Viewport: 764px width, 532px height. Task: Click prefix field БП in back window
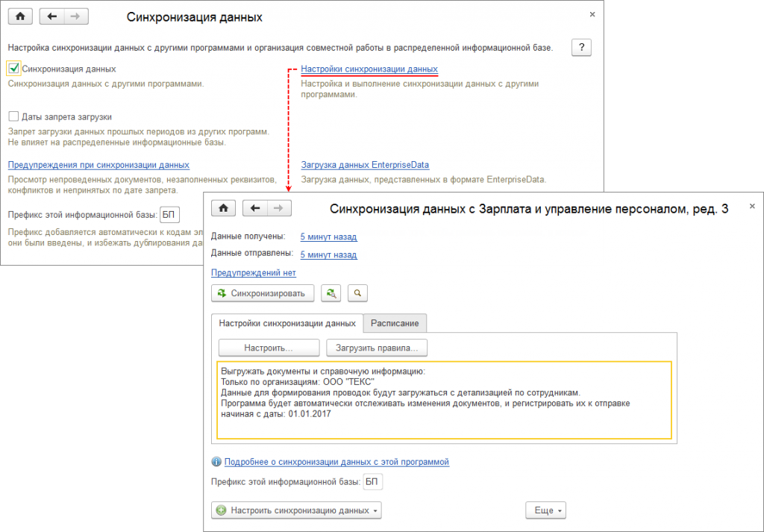click(x=169, y=214)
